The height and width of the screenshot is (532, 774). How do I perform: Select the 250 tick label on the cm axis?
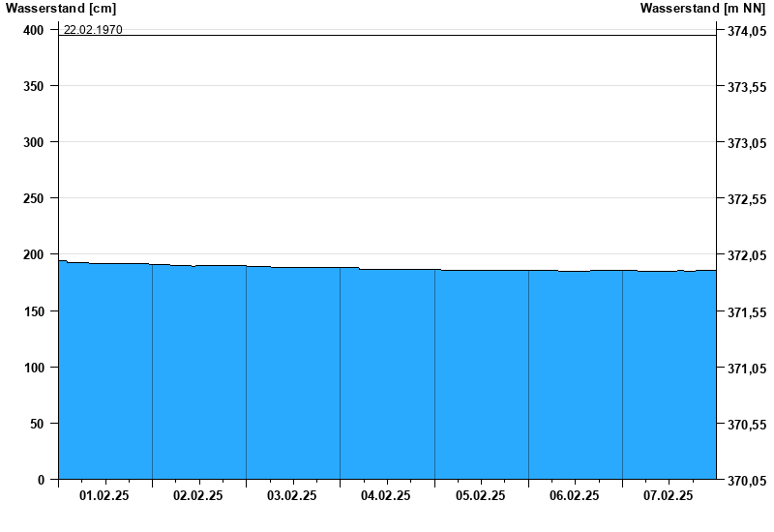(x=35, y=198)
